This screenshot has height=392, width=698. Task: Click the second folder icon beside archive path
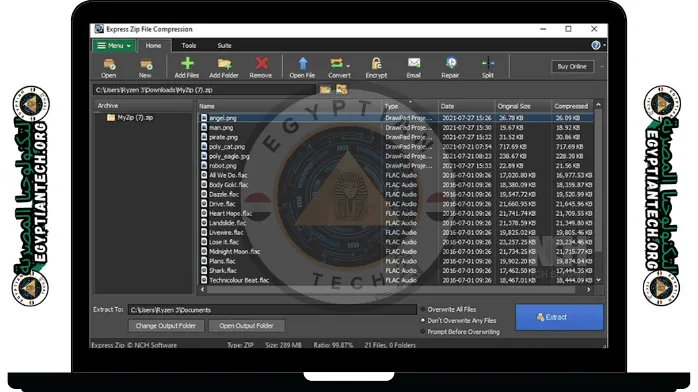click(x=341, y=89)
